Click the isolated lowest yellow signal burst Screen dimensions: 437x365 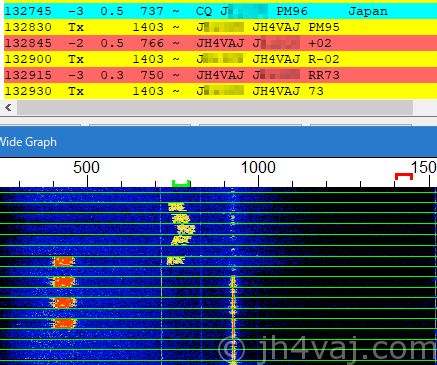point(175,261)
